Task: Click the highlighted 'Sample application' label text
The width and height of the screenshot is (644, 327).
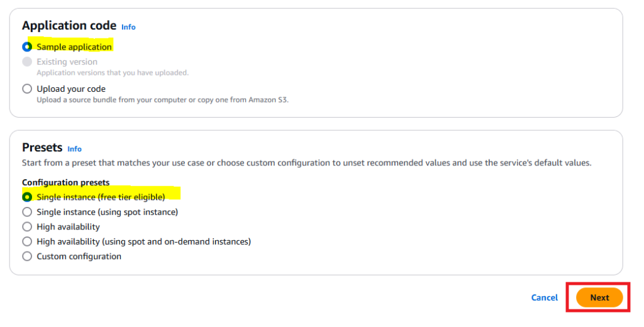Action: point(74,47)
